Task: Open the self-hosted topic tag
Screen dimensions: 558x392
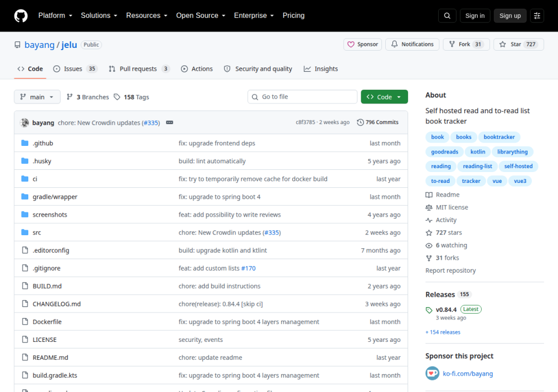Action: tap(518, 166)
